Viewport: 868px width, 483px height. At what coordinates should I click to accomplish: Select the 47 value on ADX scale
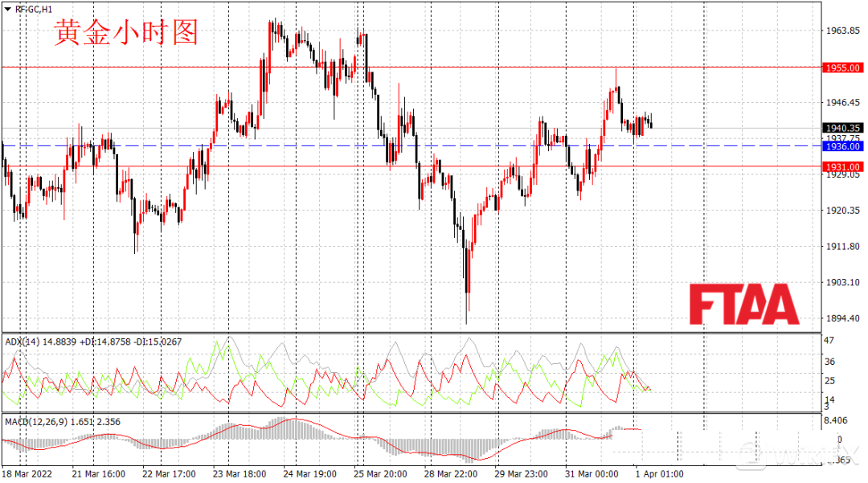pyautogui.click(x=829, y=341)
